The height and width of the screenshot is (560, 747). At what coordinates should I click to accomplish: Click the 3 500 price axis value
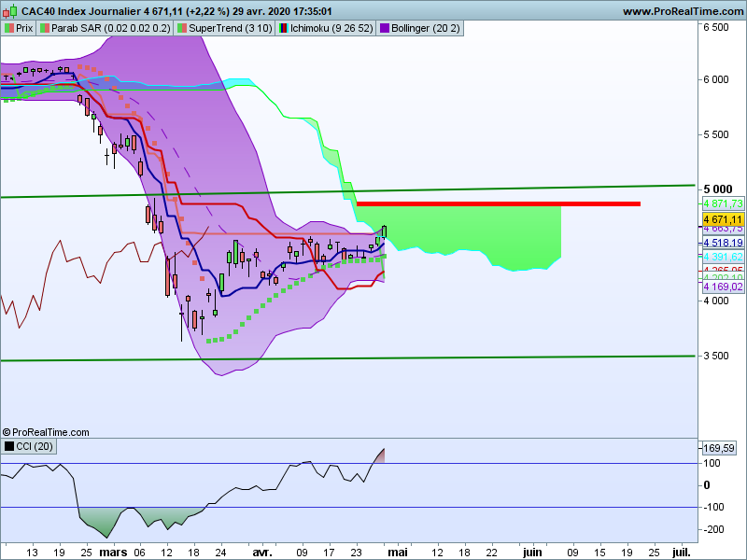point(716,356)
